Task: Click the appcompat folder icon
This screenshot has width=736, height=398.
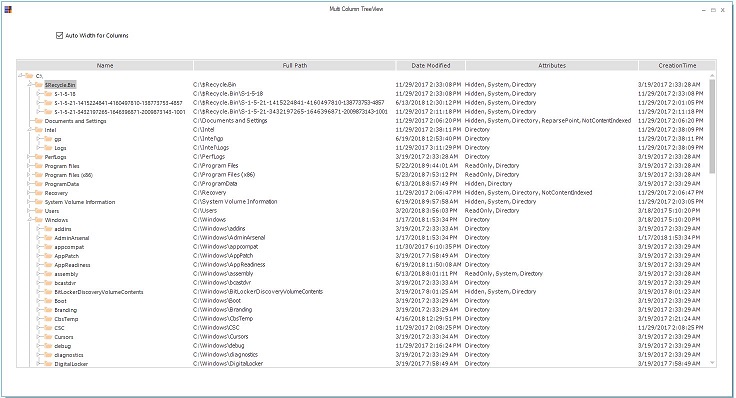Action: (48, 247)
